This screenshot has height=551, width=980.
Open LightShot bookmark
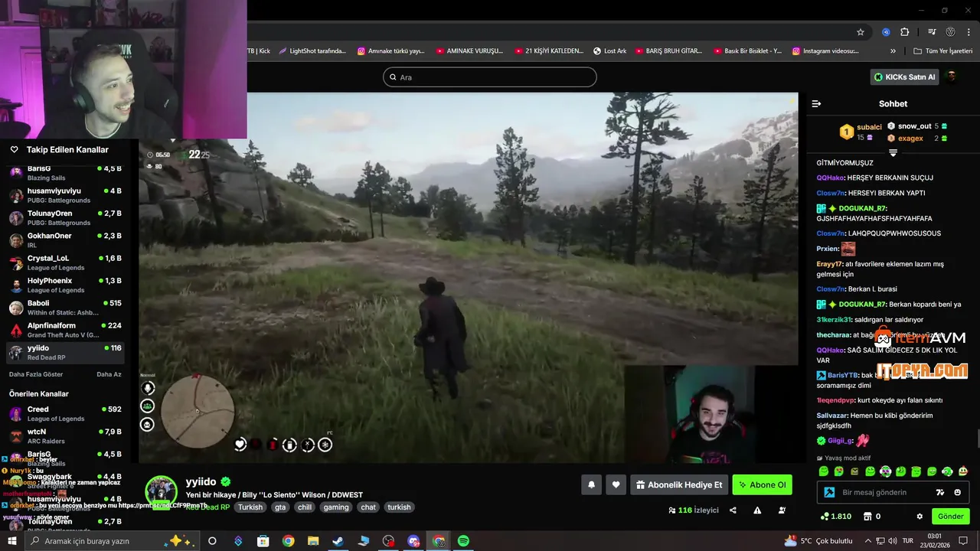[x=312, y=51]
